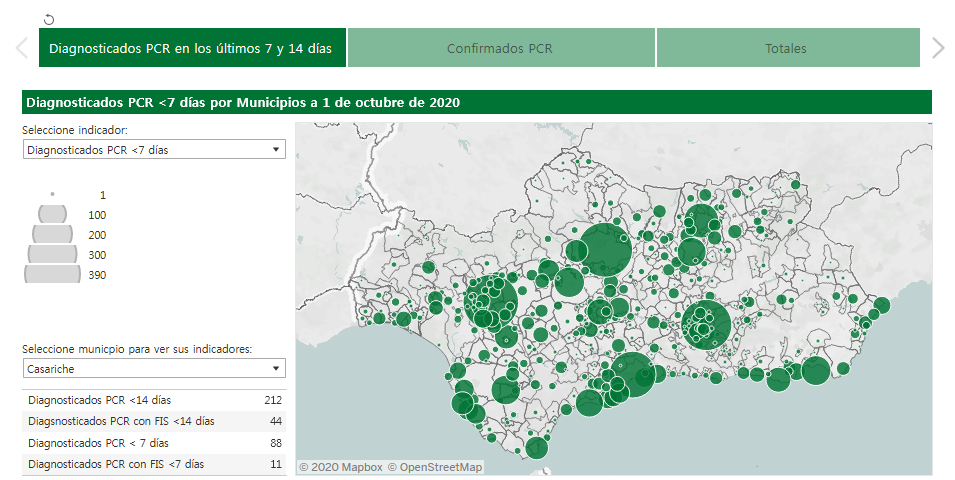Click the revert icon above the tabs
Screen dimensions: 955x480
click(50, 19)
